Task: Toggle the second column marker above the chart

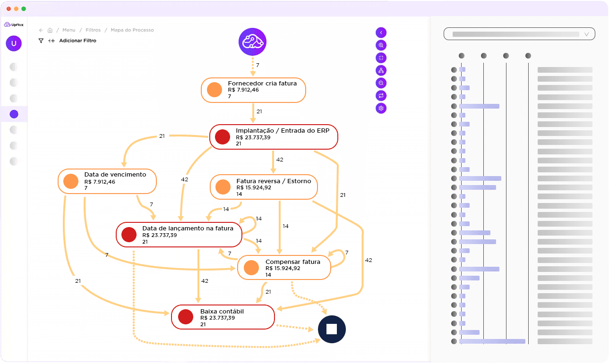Action: click(x=483, y=55)
